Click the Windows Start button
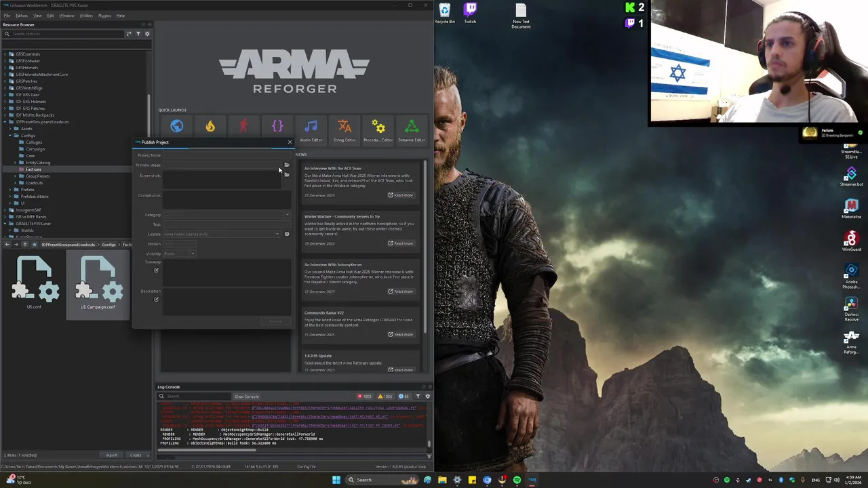 336,480
